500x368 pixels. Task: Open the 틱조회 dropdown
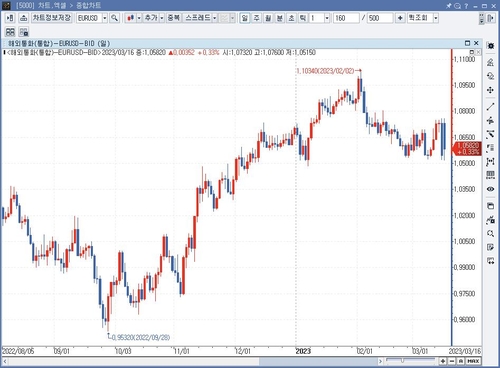435,18
